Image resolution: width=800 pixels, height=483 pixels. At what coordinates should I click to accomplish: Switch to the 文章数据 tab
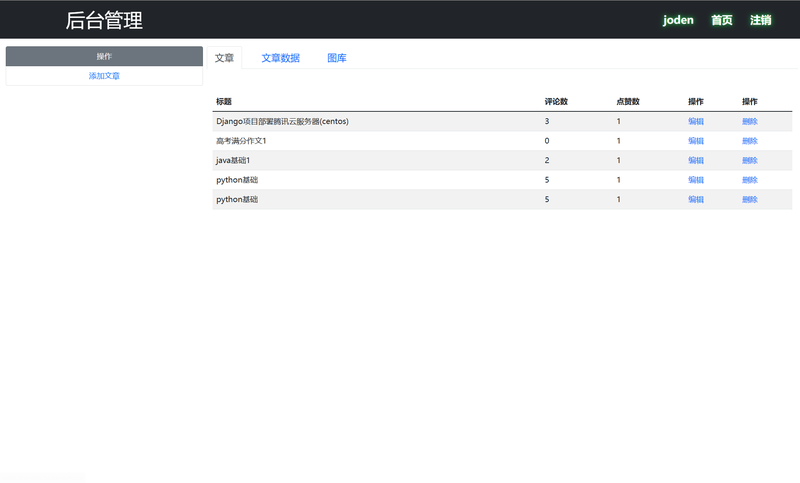pos(281,58)
